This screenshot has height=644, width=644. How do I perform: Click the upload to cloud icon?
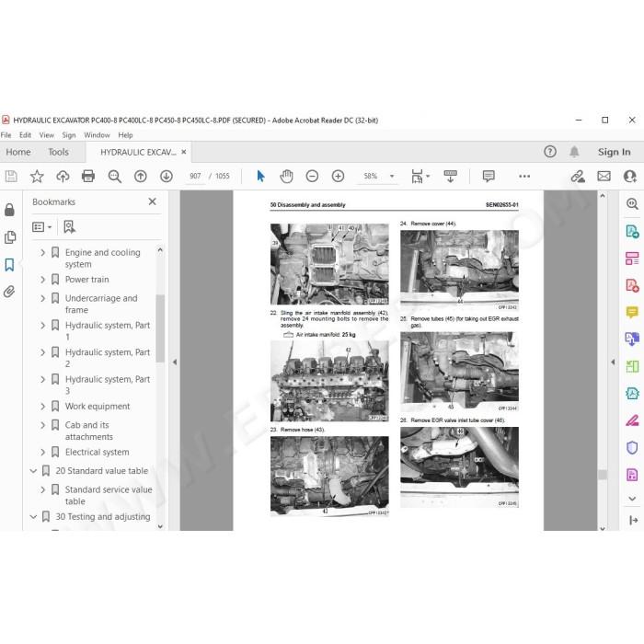63,177
